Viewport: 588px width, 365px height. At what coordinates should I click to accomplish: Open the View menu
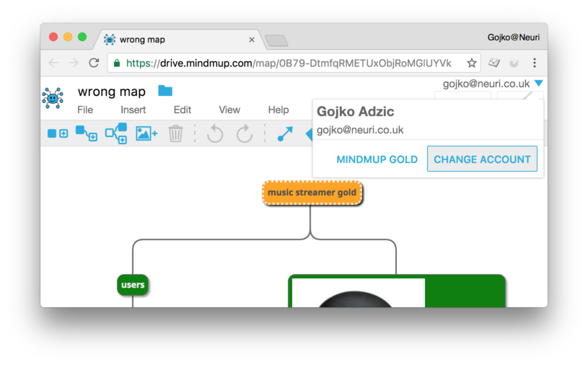click(229, 110)
